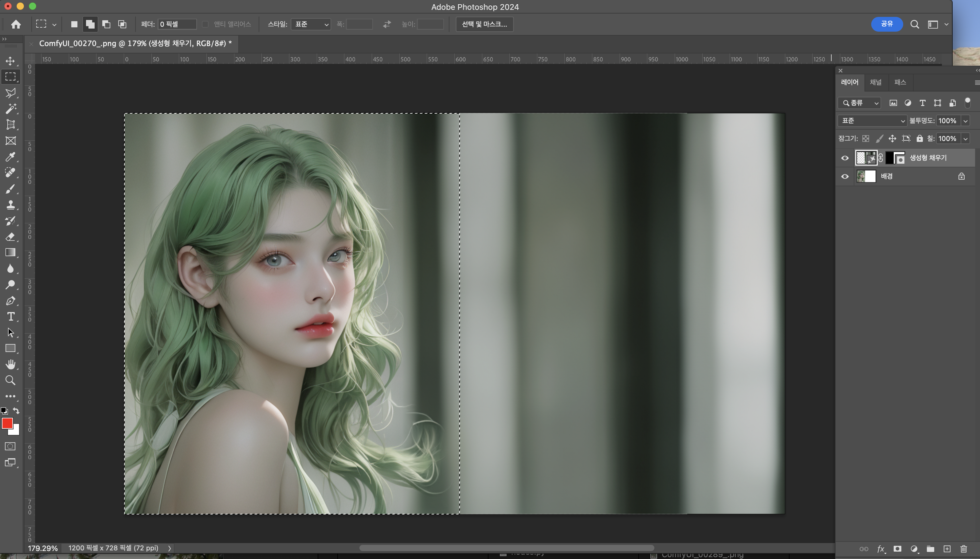Toggle the 앤티 앨리어스 checkbox
The width and height of the screenshot is (980, 559).
[x=206, y=24]
